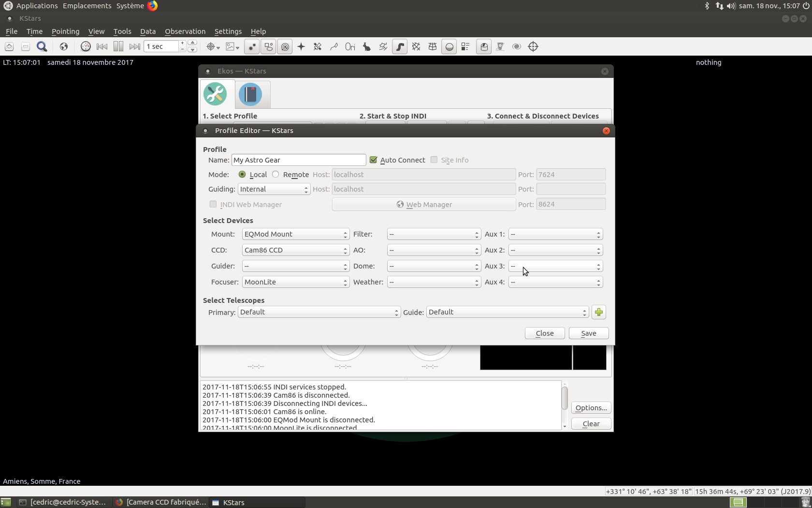The height and width of the screenshot is (508, 812).
Task: Save the profile with the Save button
Action: point(589,333)
